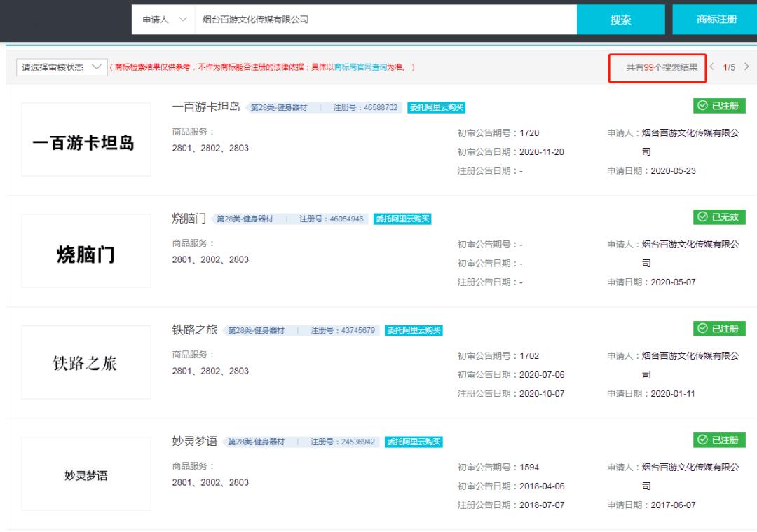Click the 委托阿里云购买 tag on 一百游卡坦岛
Image resolution: width=757 pixels, height=532 pixels.
coord(438,108)
